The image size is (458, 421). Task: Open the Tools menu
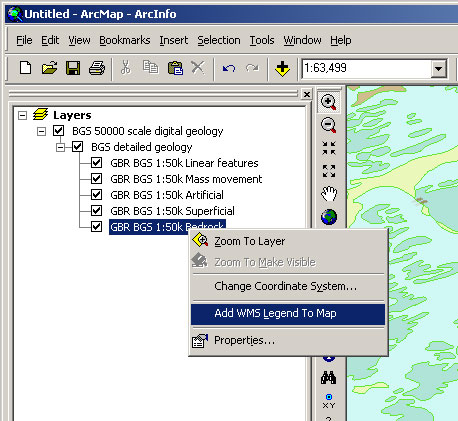coord(262,40)
